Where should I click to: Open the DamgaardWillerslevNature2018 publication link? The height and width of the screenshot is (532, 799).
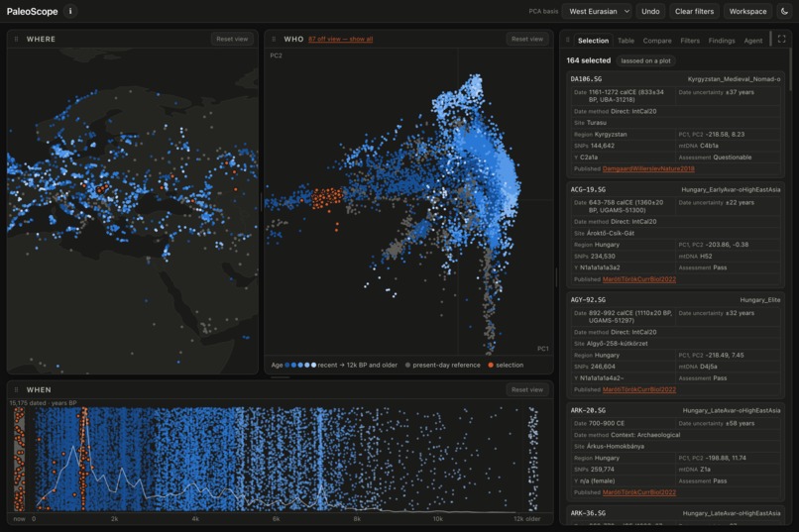pos(648,168)
